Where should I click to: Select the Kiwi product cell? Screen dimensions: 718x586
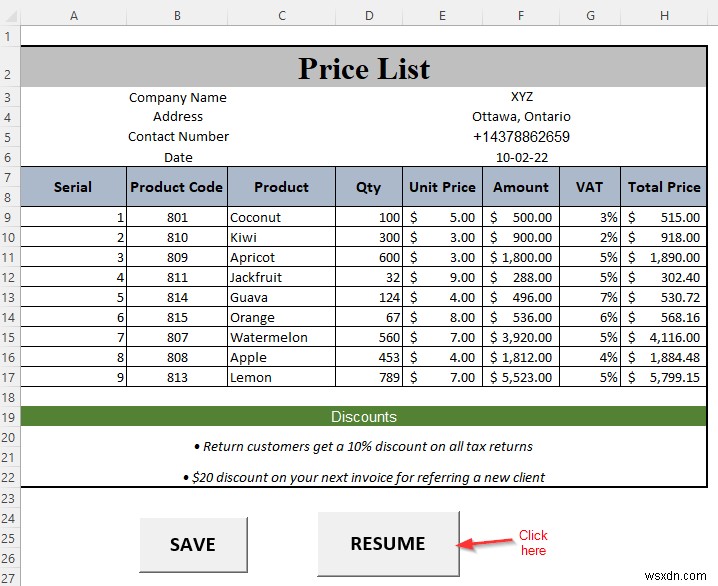(282, 237)
